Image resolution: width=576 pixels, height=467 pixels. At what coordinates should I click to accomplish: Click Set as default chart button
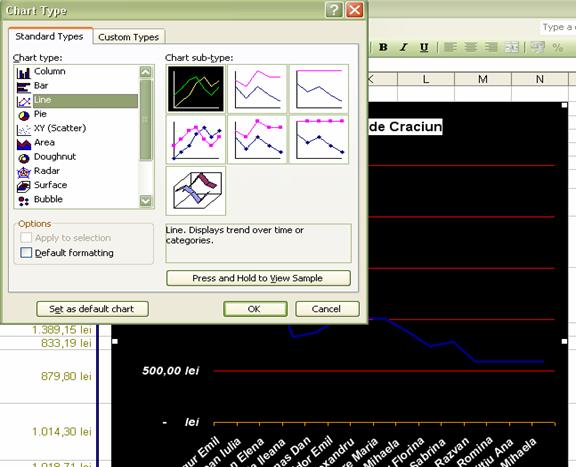pyautogui.click(x=92, y=309)
